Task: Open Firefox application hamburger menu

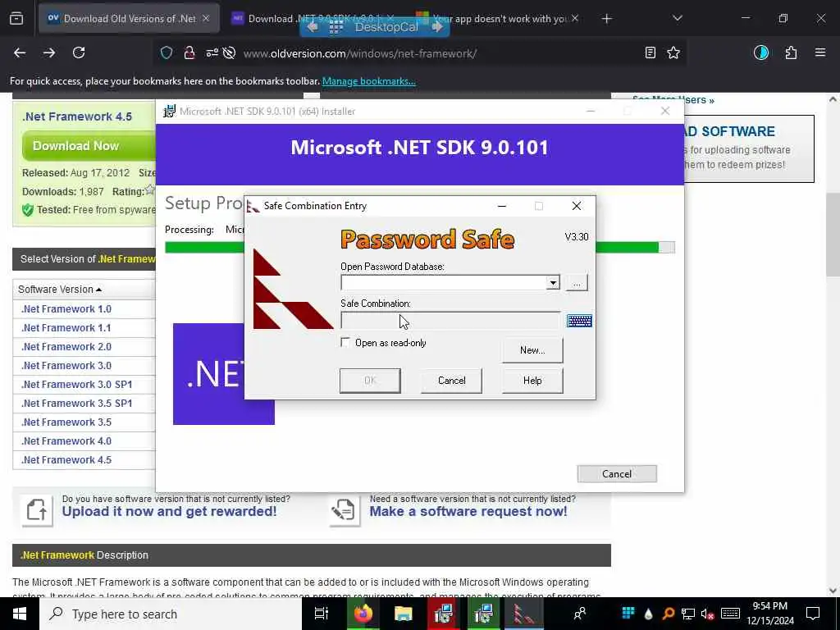Action: (x=820, y=52)
